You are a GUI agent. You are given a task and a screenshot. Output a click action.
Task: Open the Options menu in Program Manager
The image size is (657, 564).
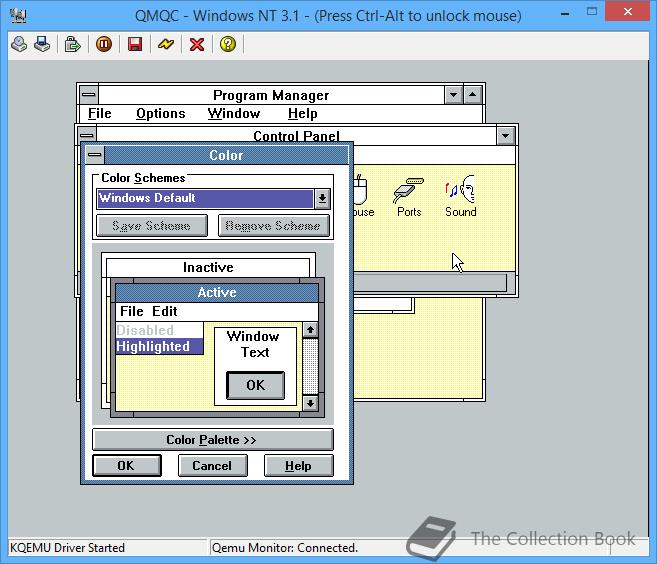point(160,114)
